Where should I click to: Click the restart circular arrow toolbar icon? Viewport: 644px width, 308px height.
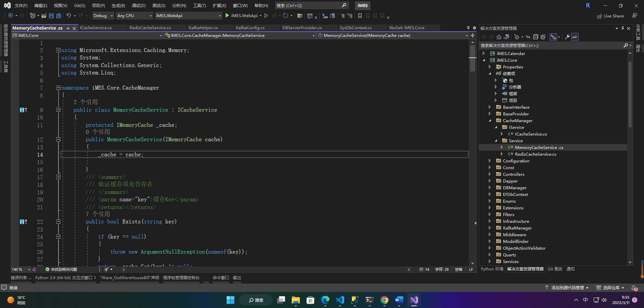tap(285, 16)
